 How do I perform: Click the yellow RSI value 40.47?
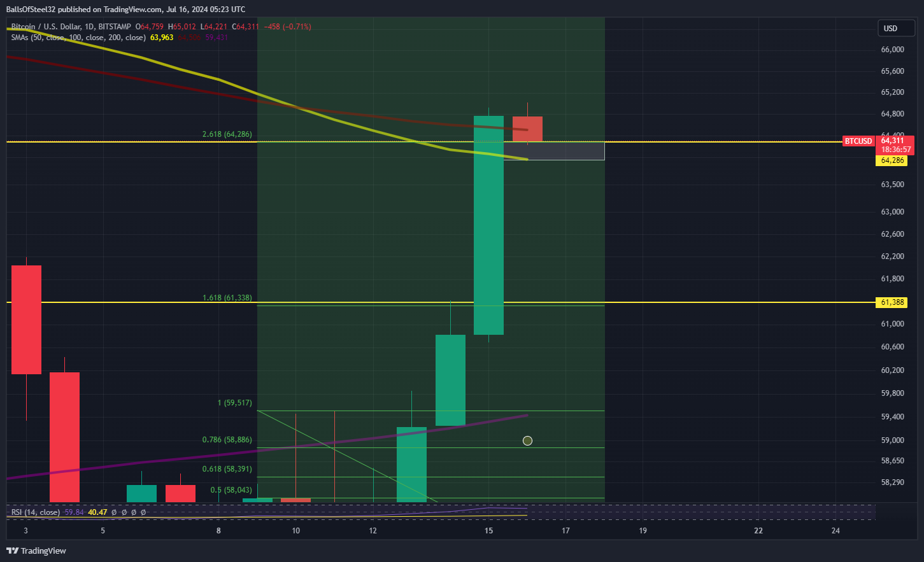97,512
